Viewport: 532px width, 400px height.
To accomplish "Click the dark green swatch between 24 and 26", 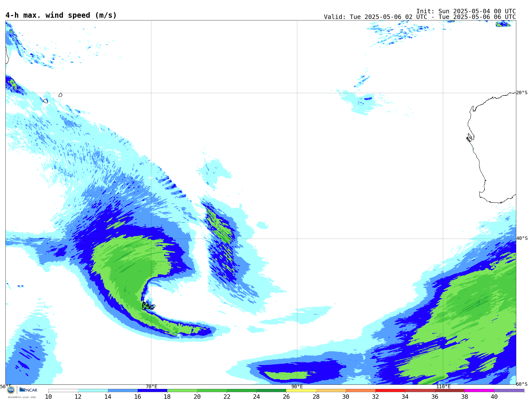I will 271,390.
